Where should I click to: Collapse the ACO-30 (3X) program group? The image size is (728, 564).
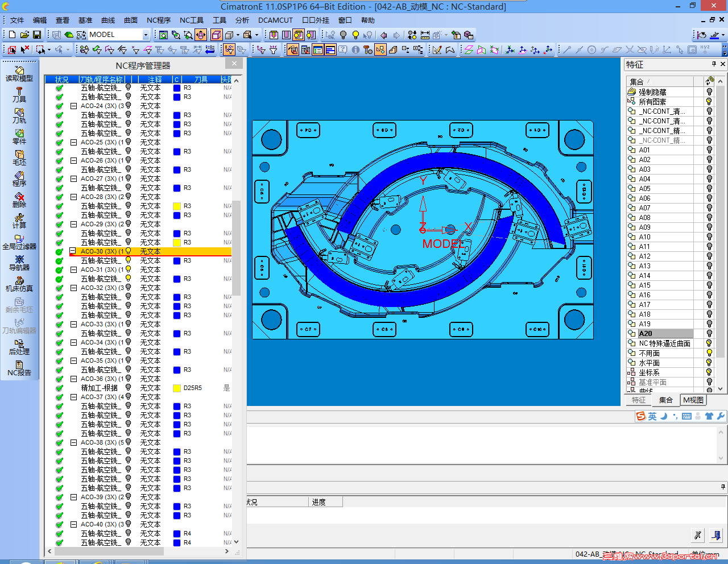pos(73,251)
